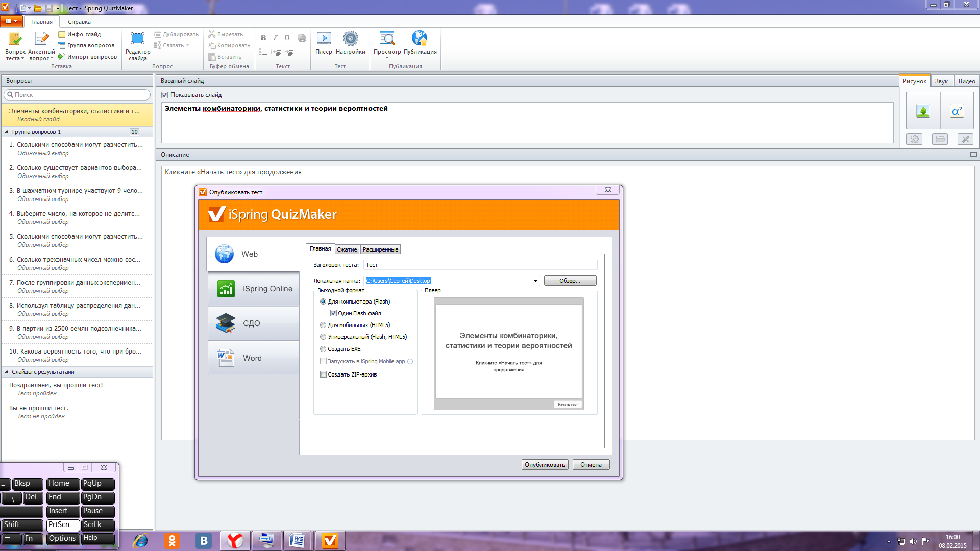Switch to Главная ribbon tab
980x551 pixels.
point(42,22)
